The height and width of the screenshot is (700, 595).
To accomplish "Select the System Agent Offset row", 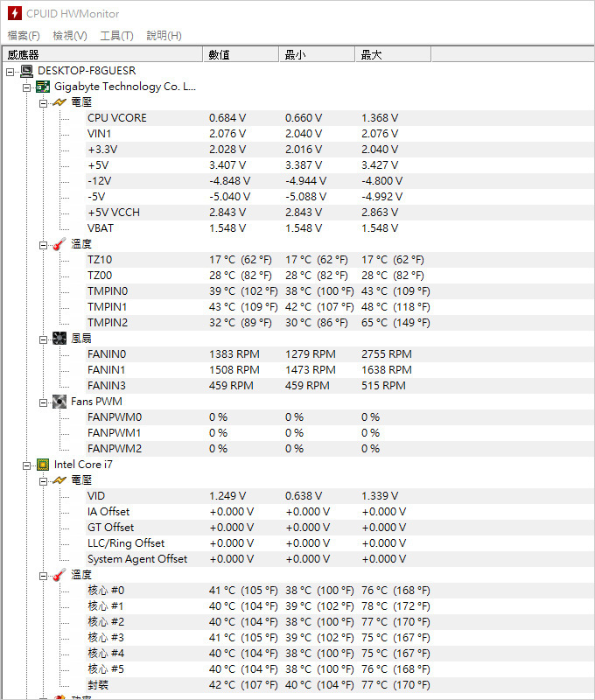I will click(x=339, y=559).
